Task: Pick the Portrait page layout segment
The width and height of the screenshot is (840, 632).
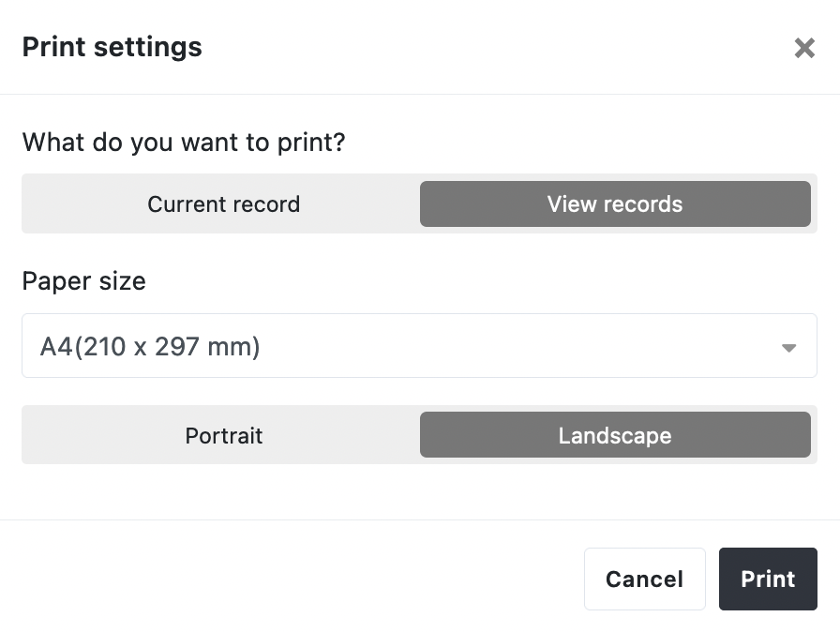Action: click(x=223, y=436)
